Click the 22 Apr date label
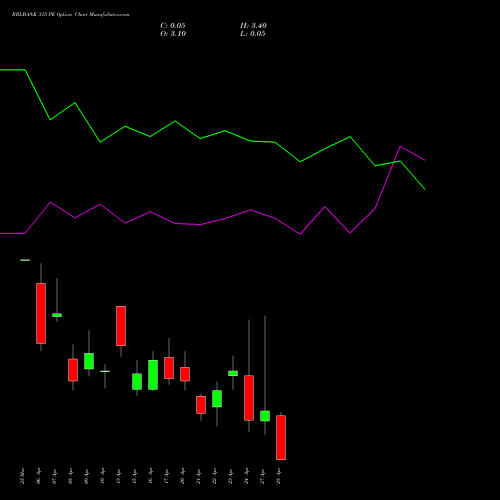500x500 pixels. [214, 476]
